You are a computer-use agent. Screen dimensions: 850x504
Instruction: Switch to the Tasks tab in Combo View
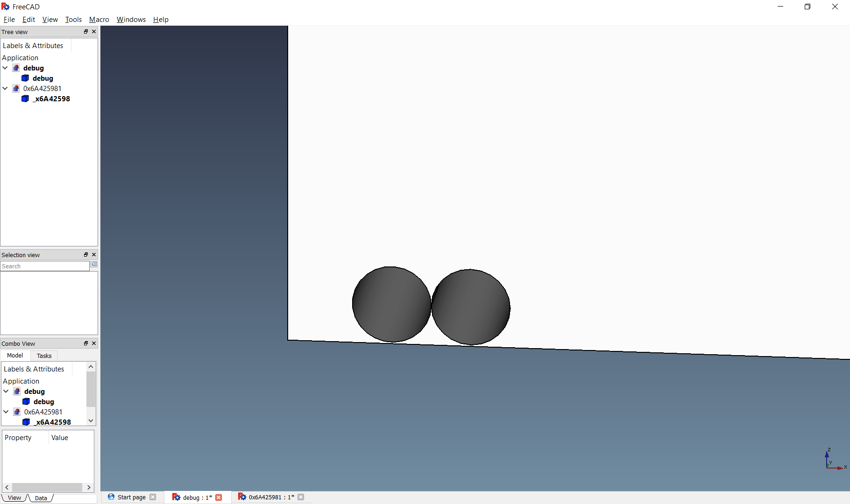(43, 355)
